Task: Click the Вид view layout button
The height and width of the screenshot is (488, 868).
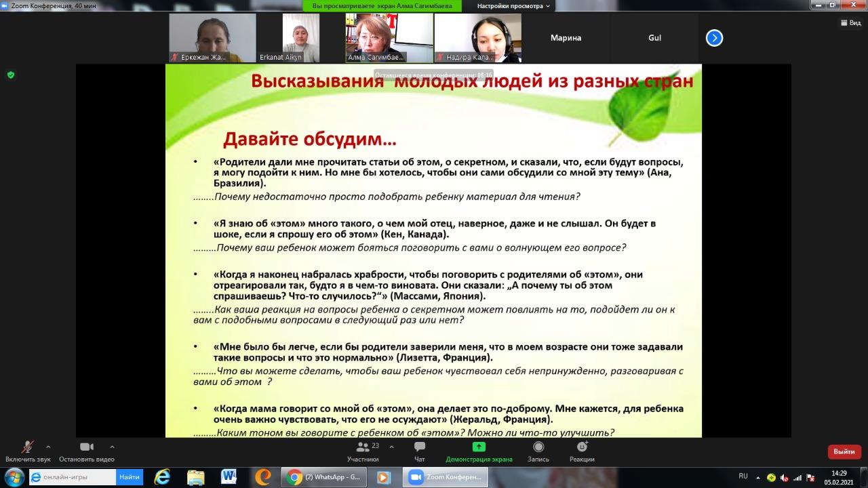Action: click(x=850, y=22)
